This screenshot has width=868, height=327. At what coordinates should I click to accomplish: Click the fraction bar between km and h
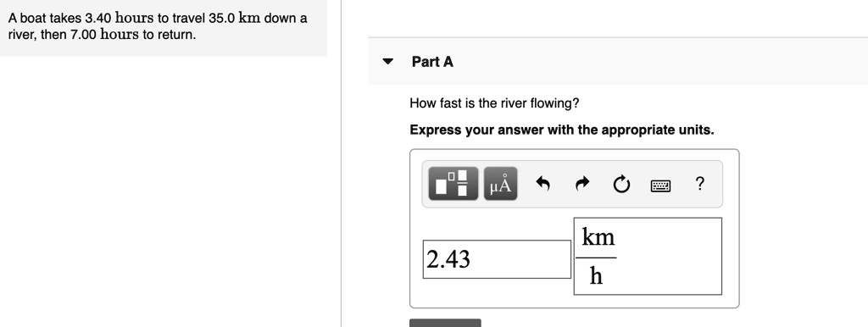click(x=596, y=258)
